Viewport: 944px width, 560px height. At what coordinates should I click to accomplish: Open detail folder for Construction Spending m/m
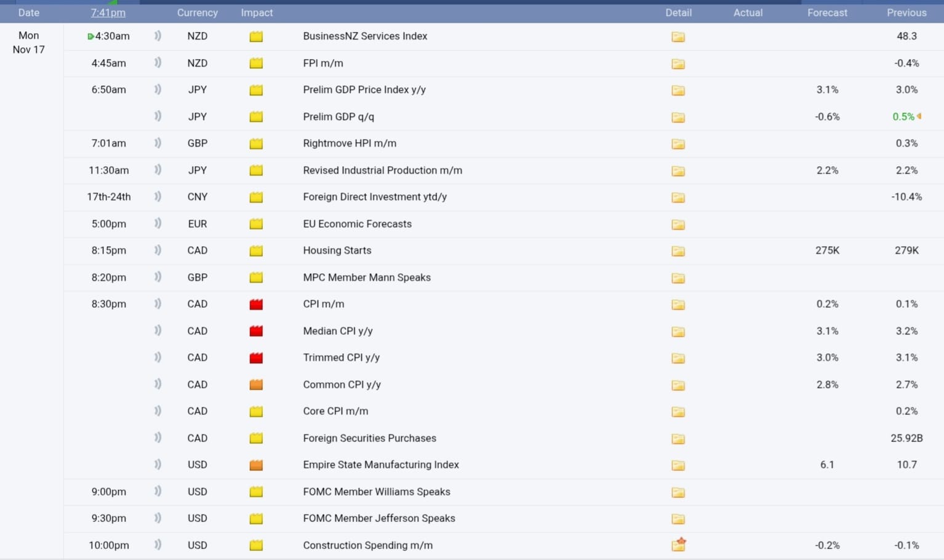tap(678, 545)
